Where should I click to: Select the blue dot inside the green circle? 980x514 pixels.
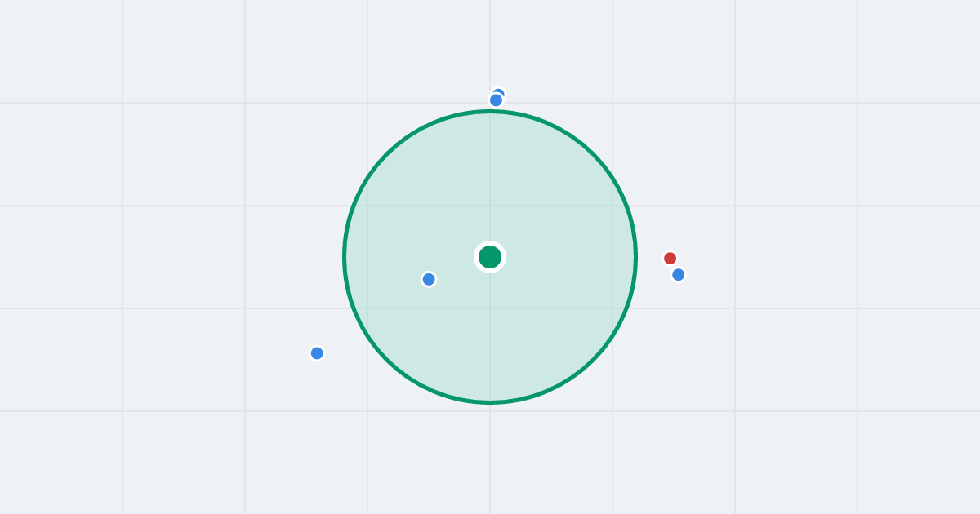coord(429,279)
